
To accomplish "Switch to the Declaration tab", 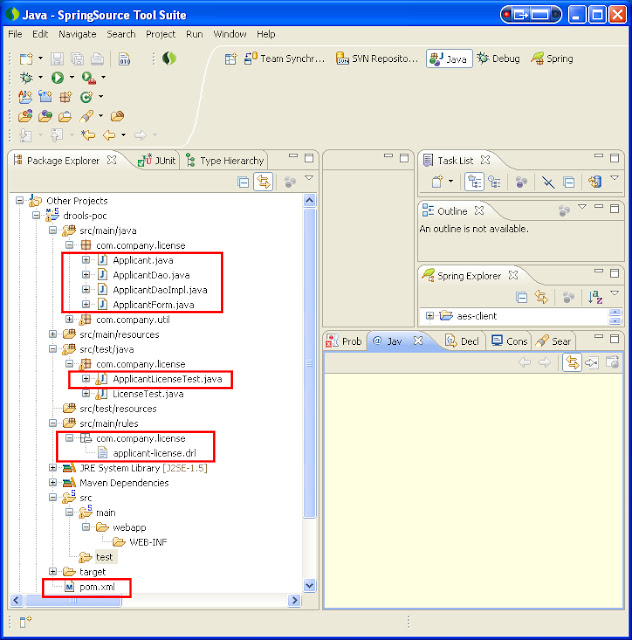I will [x=462, y=341].
